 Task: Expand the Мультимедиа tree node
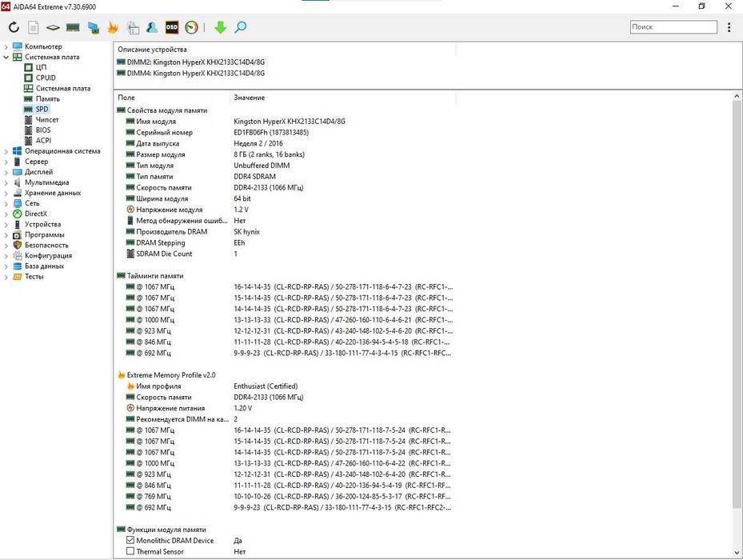(x=6, y=182)
